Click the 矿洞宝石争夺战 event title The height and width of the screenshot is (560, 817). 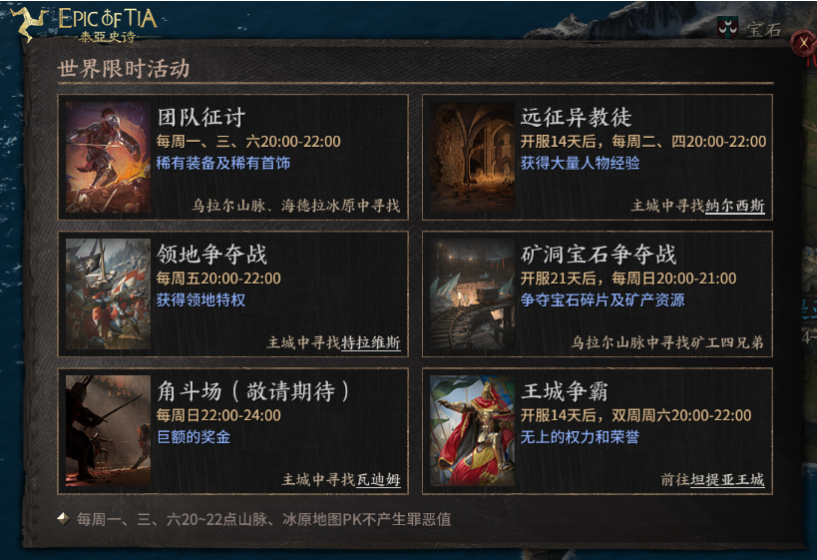click(x=599, y=254)
